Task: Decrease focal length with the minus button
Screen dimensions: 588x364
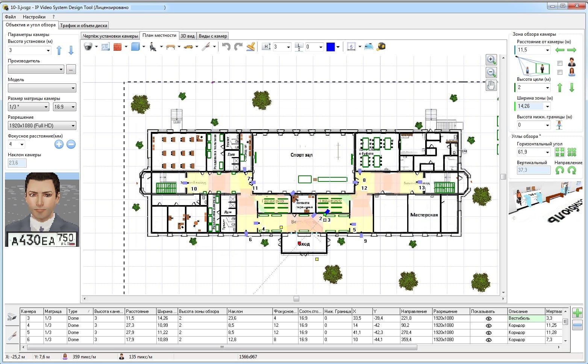Action: 71,144
